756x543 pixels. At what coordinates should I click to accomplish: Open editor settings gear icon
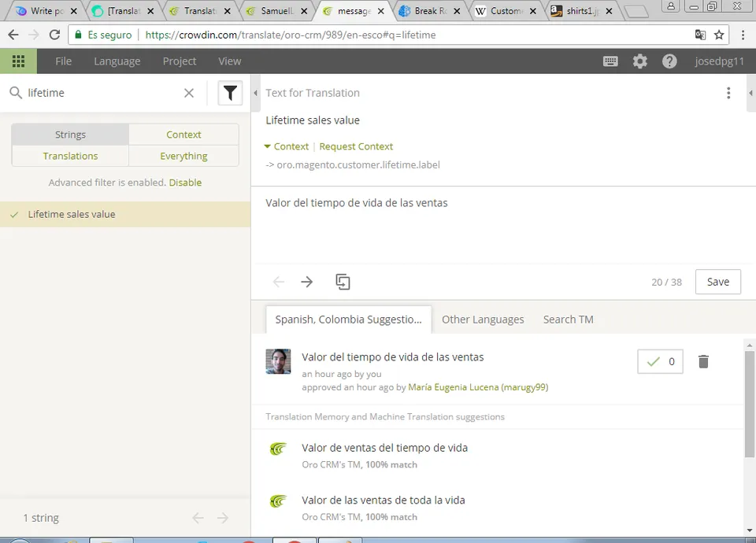pos(639,61)
